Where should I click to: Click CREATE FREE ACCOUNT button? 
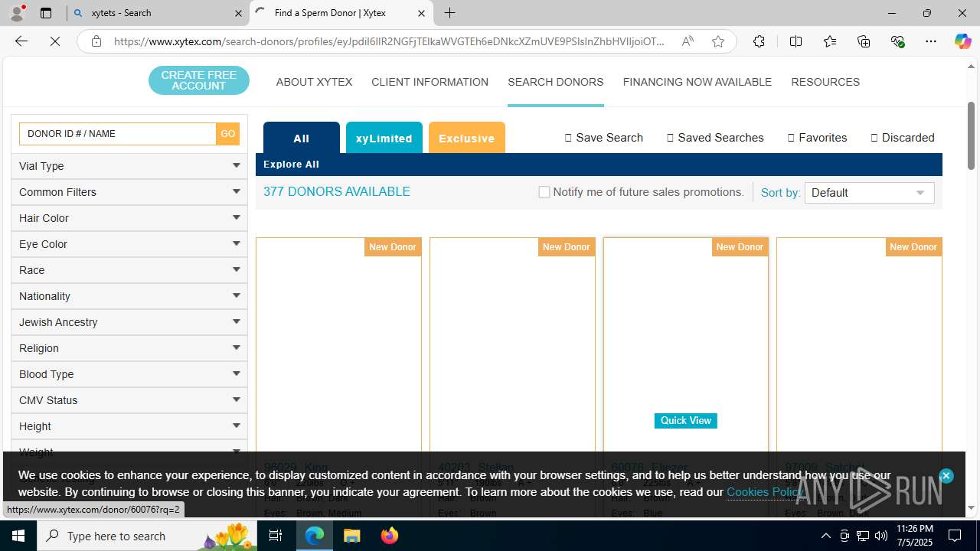pyautogui.click(x=199, y=80)
